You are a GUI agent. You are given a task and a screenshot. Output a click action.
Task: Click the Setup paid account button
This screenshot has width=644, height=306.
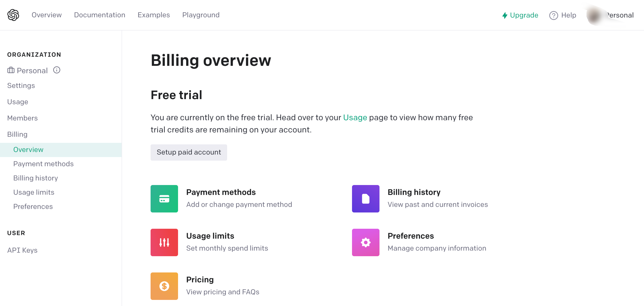pyautogui.click(x=188, y=152)
